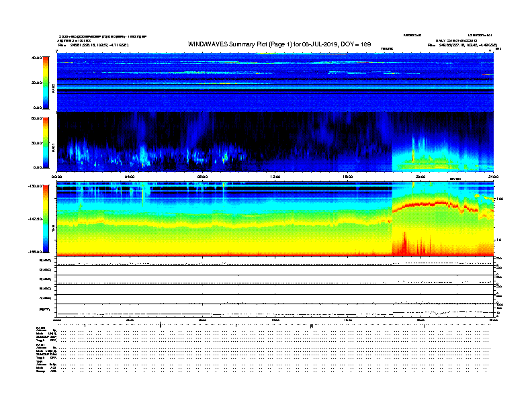The height and width of the screenshot is (411, 532).
Task: Click the 12:00 tick under RAD1 panel
Action: coord(275,177)
